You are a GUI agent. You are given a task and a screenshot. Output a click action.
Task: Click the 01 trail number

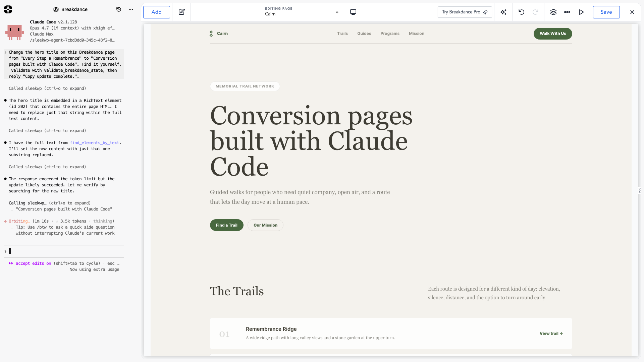[224, 334]
